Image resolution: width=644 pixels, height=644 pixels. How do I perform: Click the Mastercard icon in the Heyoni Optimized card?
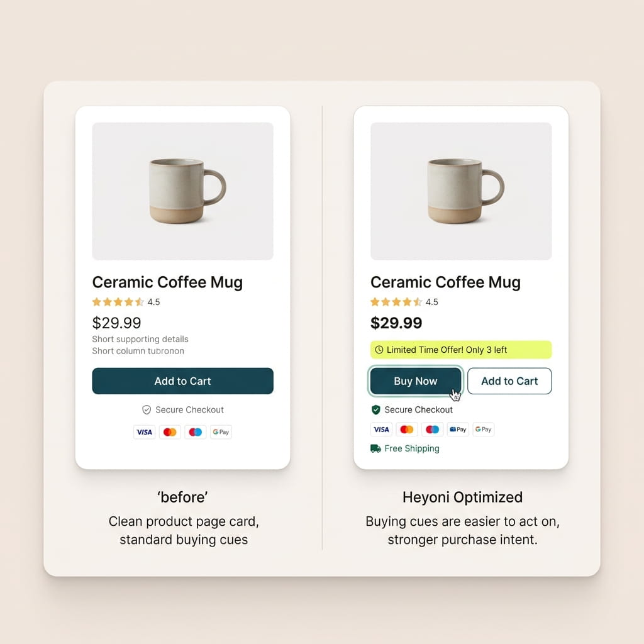click(x=407, y=430)
